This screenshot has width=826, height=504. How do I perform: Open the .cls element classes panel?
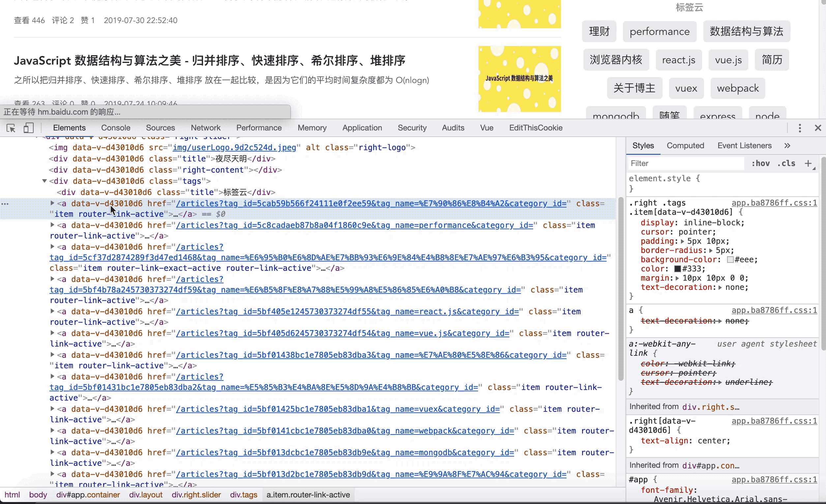click(x=786, y=163)
